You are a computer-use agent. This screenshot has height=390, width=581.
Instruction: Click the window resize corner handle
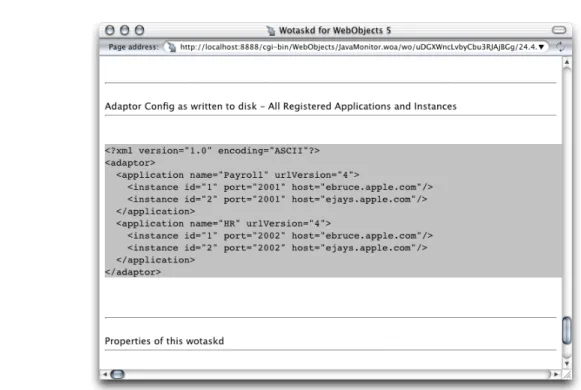pyautogui.click(x=567, y=374)
